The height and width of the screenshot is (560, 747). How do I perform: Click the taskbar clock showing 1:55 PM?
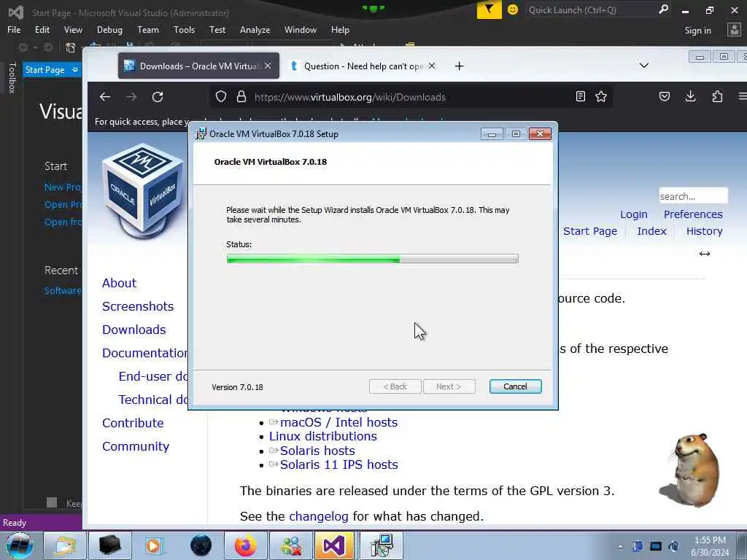pyautogui.click(x=711, y=540)
